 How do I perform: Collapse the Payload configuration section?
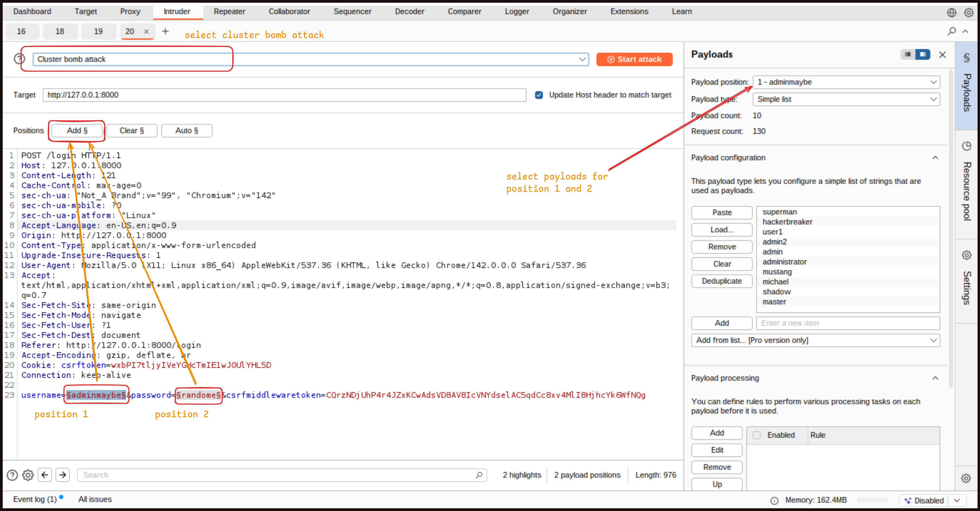935,158
